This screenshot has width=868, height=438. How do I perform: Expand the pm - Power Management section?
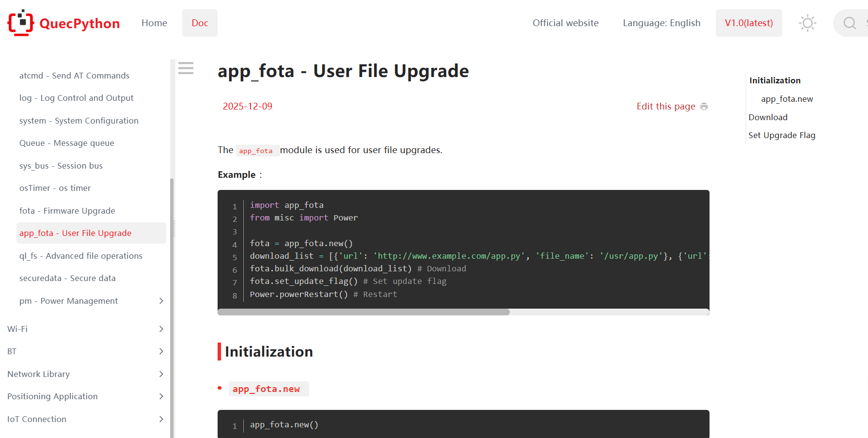coord(161,301)
